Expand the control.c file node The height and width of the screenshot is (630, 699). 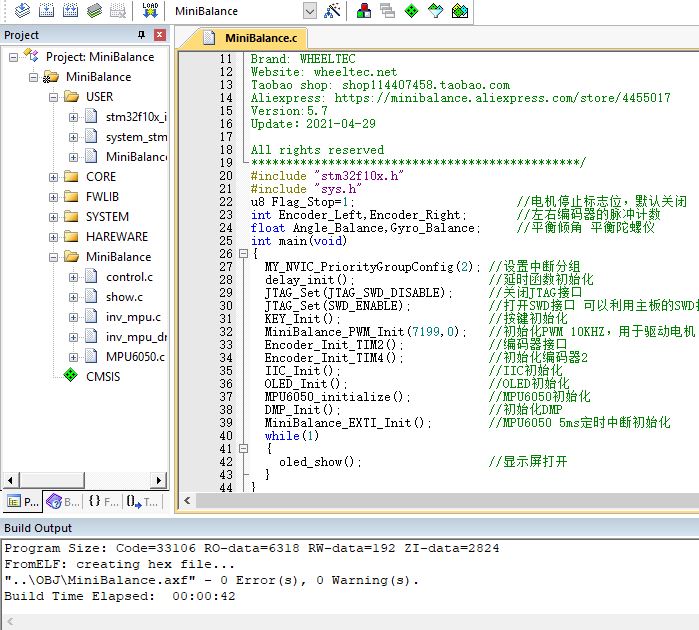[74, 277]
